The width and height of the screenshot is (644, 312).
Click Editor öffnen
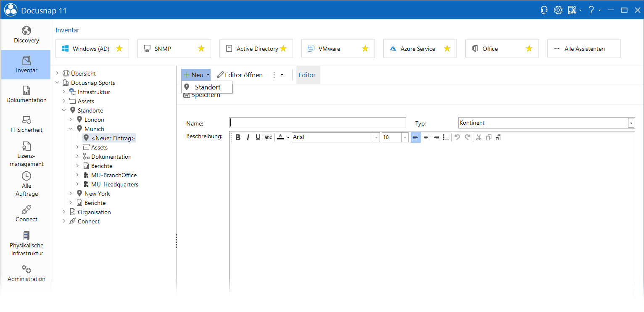[x=240, y=75]
